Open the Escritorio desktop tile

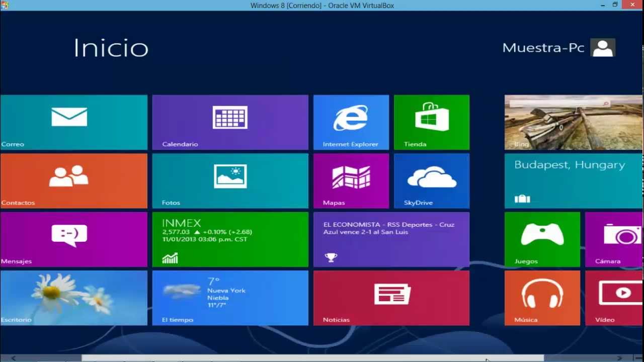coord(73,298)
